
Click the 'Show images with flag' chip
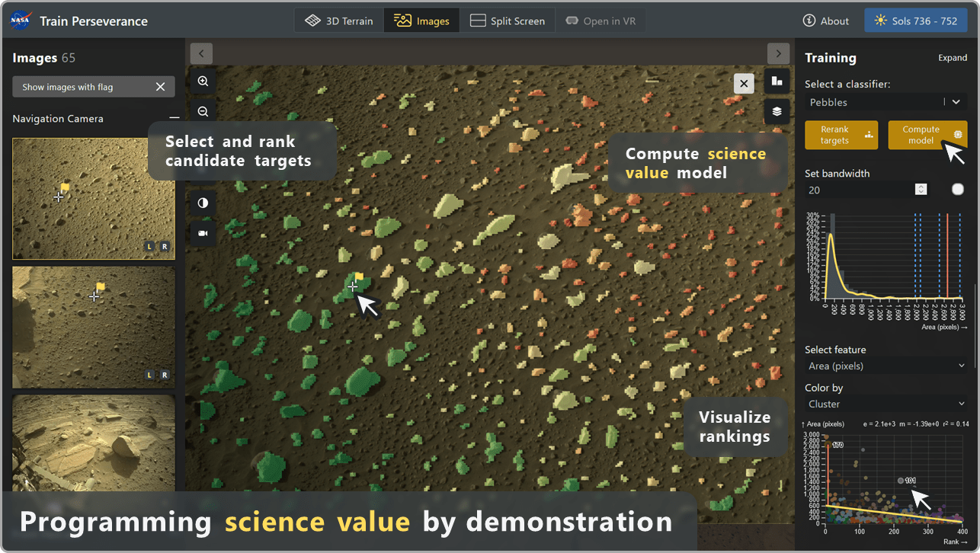click(x=94, y=87)
